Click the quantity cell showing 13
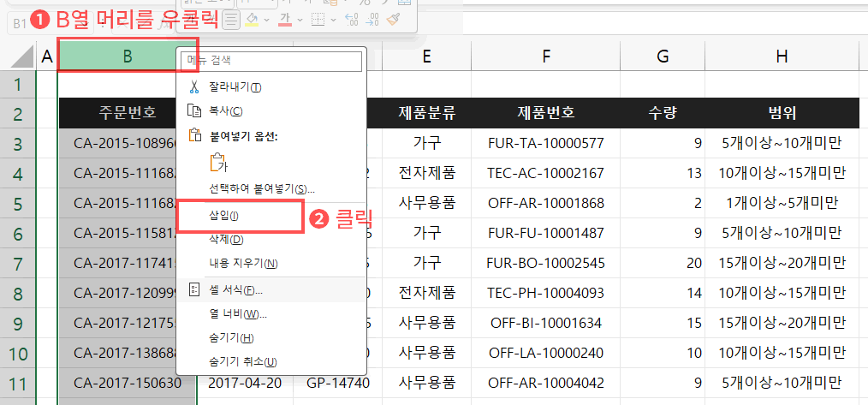868x405 pixels. click(x=663, y=174)
